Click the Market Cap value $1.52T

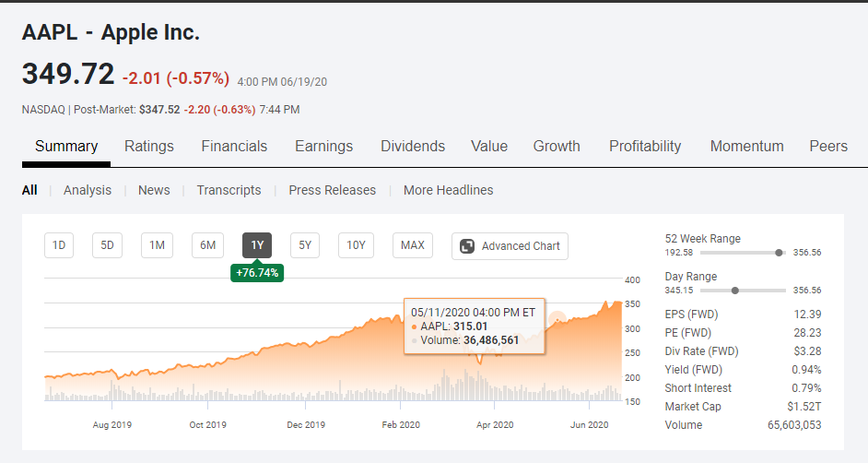(804, 407)
